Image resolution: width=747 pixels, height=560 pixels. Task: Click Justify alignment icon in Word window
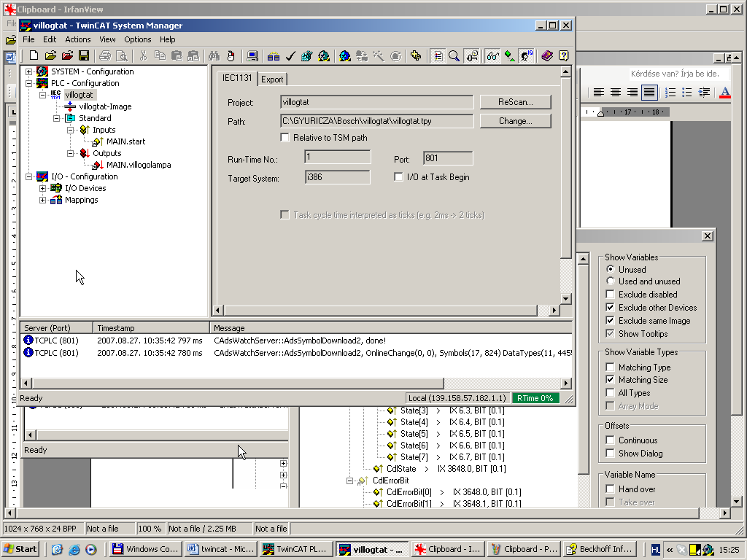649,93
